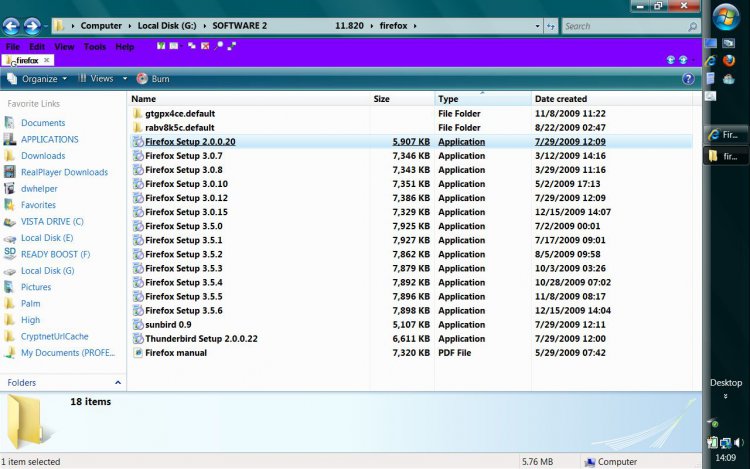Click the Safely Remove Hardware tray icon
Screen dimensions: 750x469
pyautogui.click(x=713, y=423)
